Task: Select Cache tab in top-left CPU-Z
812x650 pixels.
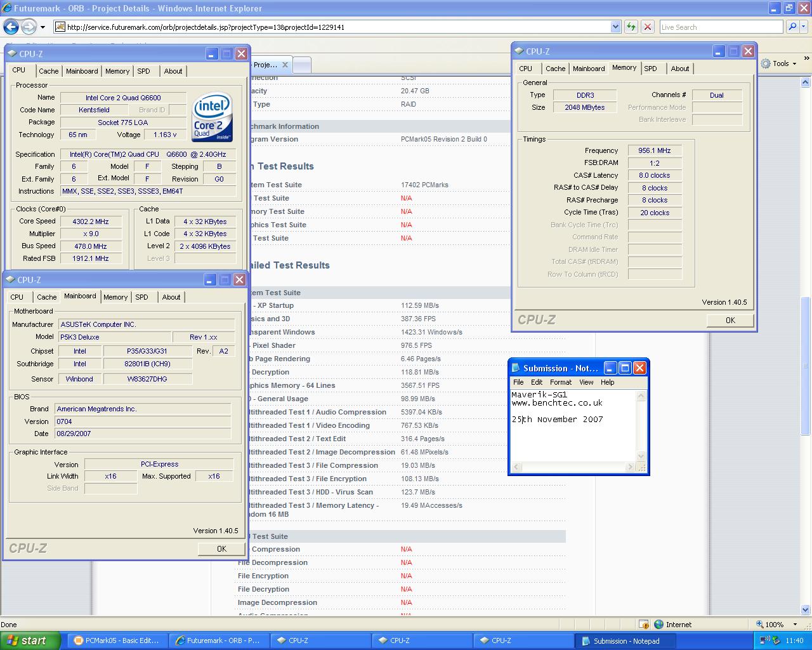Action: point(49,71)
